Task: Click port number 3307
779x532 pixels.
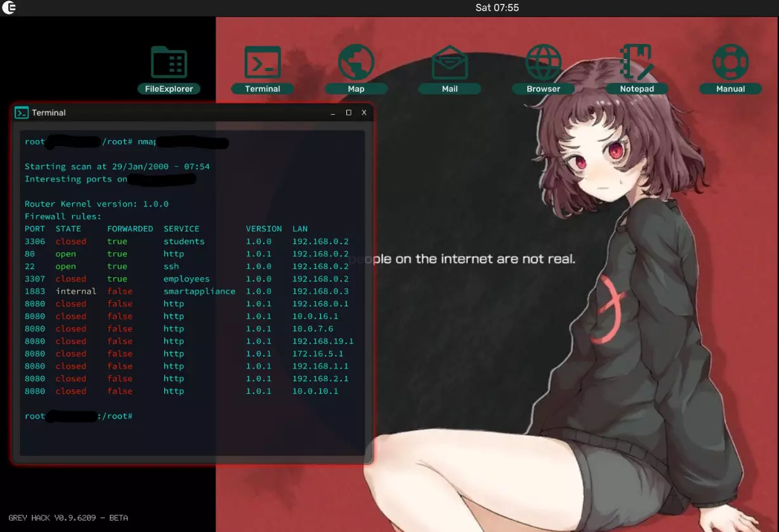Action: click(x=35, y=279)
